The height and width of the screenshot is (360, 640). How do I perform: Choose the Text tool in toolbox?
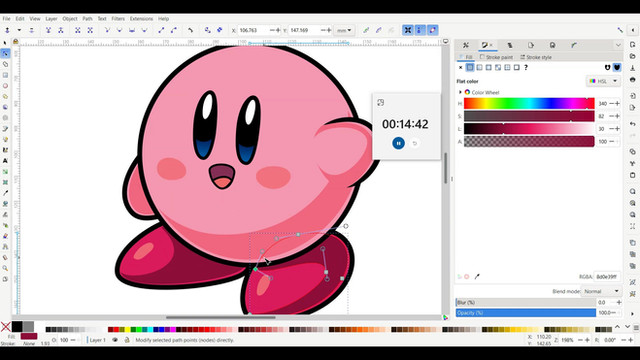pos(5,161)
